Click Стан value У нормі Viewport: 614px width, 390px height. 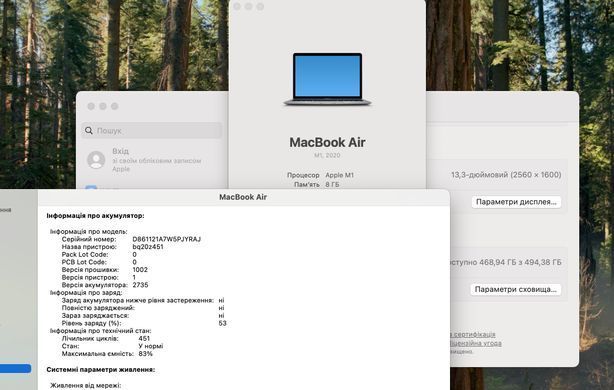point(151,346)
